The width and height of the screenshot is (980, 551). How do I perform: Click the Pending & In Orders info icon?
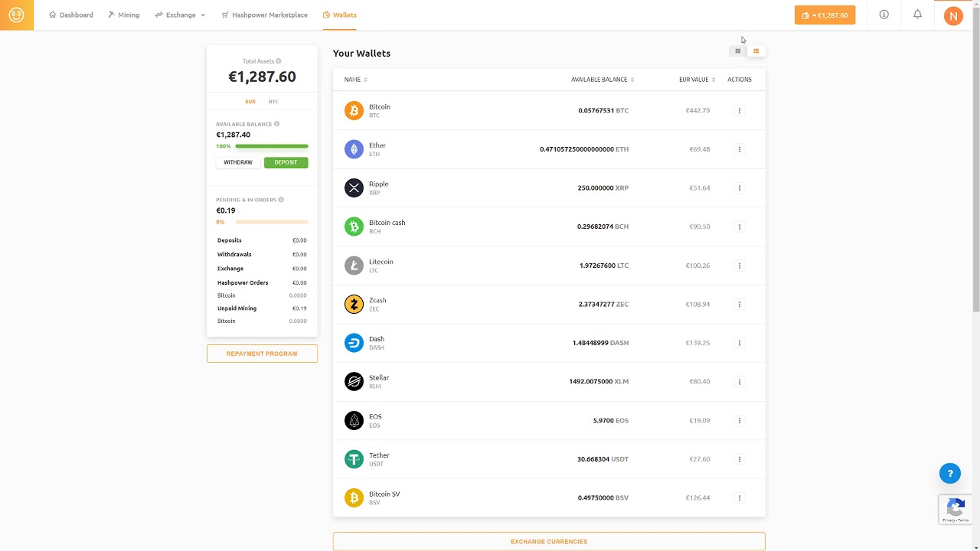[281, 200]
